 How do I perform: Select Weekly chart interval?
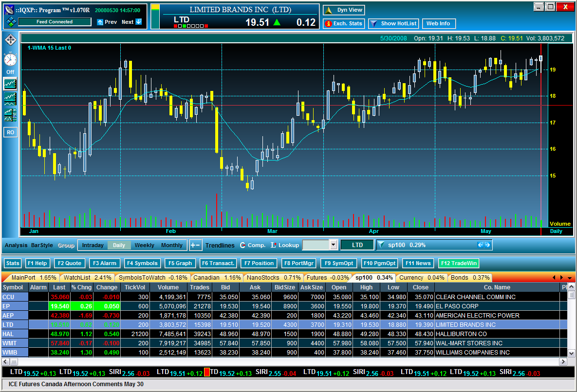click(x=144, y=245)
